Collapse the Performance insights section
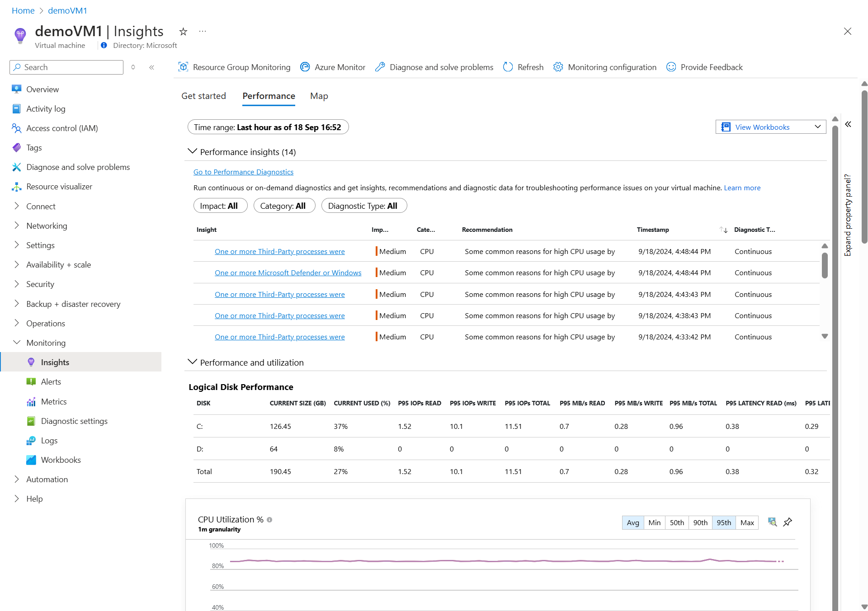The image size is (868, 611). point(192,151)
